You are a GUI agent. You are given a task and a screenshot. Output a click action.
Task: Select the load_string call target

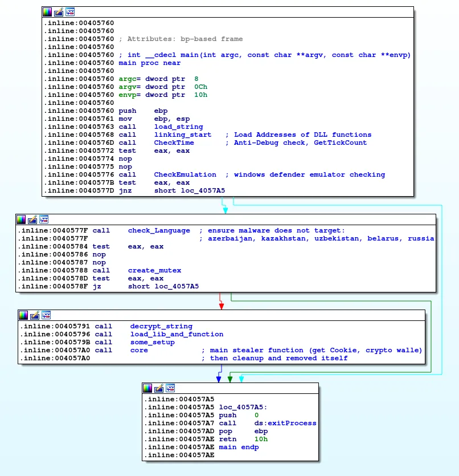pos(179,127)
